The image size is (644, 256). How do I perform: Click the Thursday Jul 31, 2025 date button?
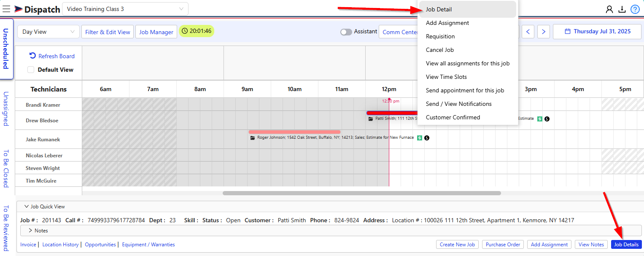(598, 31)
